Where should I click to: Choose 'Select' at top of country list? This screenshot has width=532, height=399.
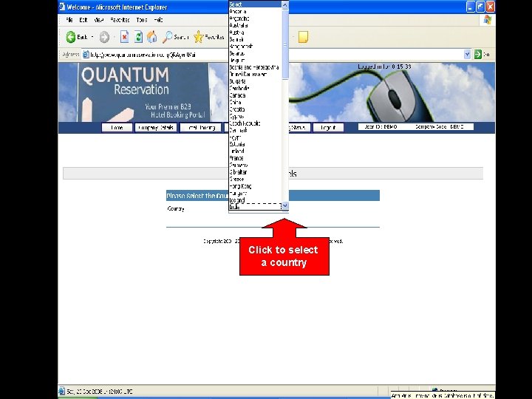tap(256, 4)
